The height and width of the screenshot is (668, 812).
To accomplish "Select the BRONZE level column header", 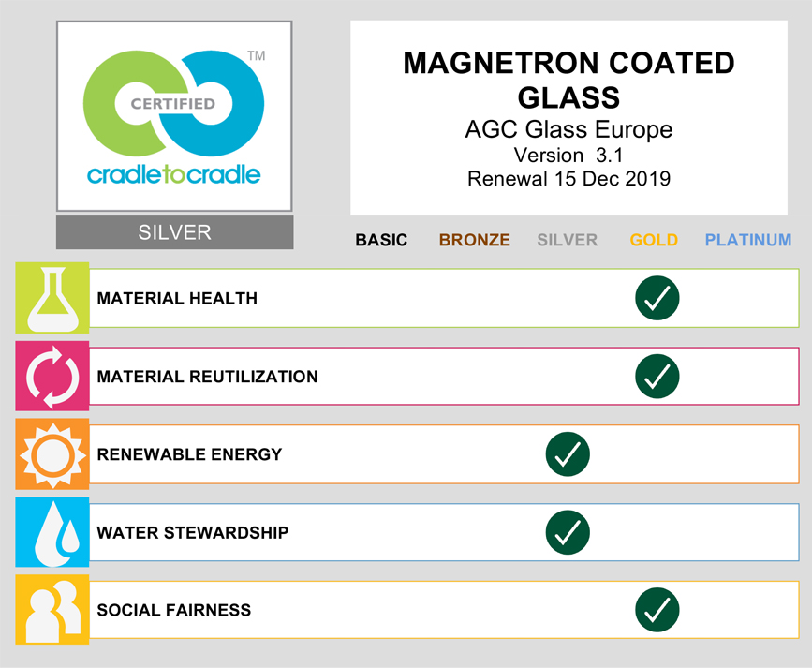I will pos(475,240).
